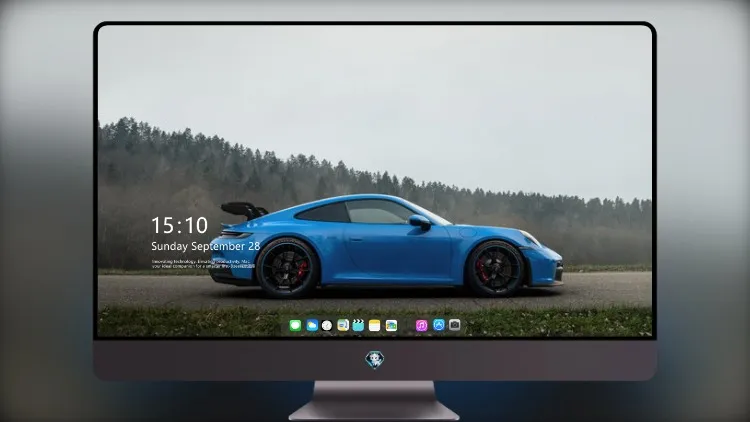
Task: Open the Weather app in the dock
Action: 312,325
